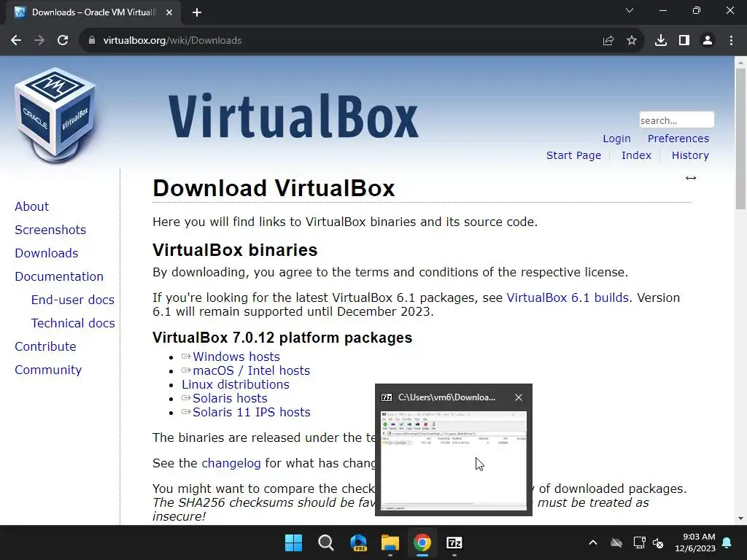The width and height of the screenshot is (747, 560).
Task: Go to Start Page link
Action: (x=573, y=155)
